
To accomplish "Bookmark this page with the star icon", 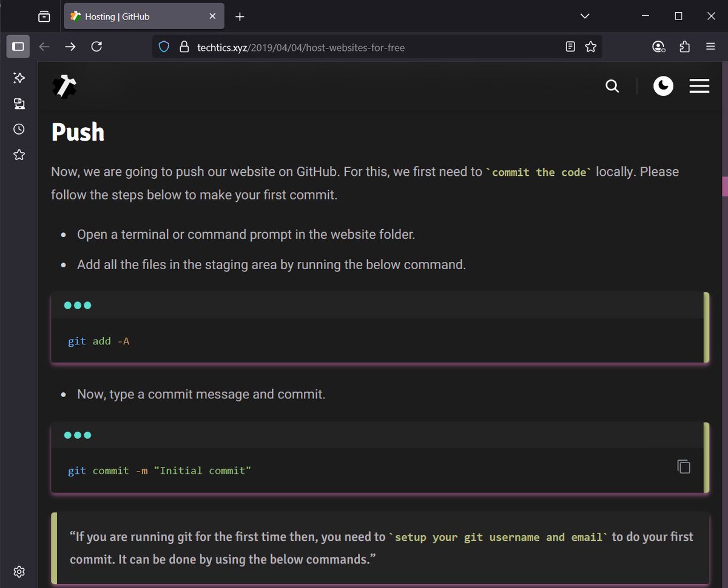I will pyautogui.click(x=591, y=47).
